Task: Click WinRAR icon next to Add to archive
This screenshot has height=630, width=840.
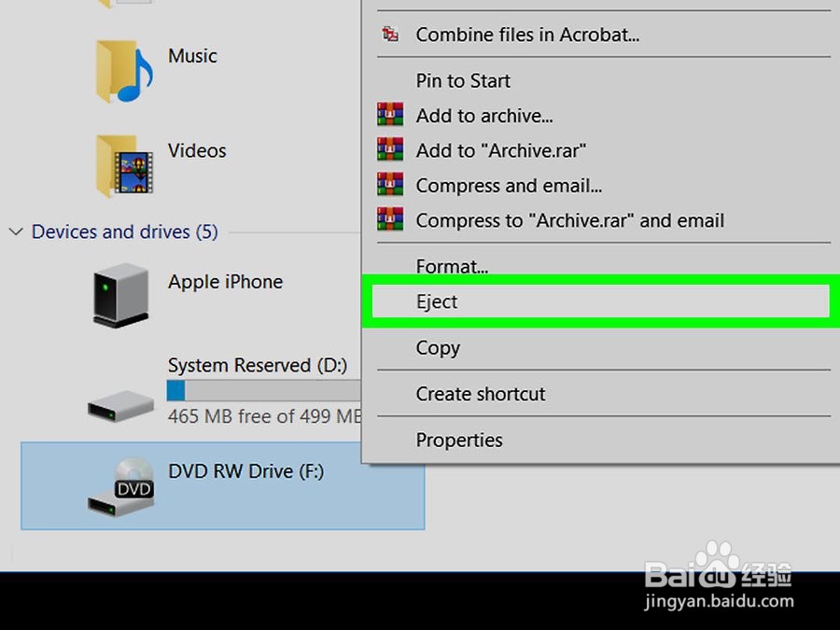Action: tap(390, 115)
